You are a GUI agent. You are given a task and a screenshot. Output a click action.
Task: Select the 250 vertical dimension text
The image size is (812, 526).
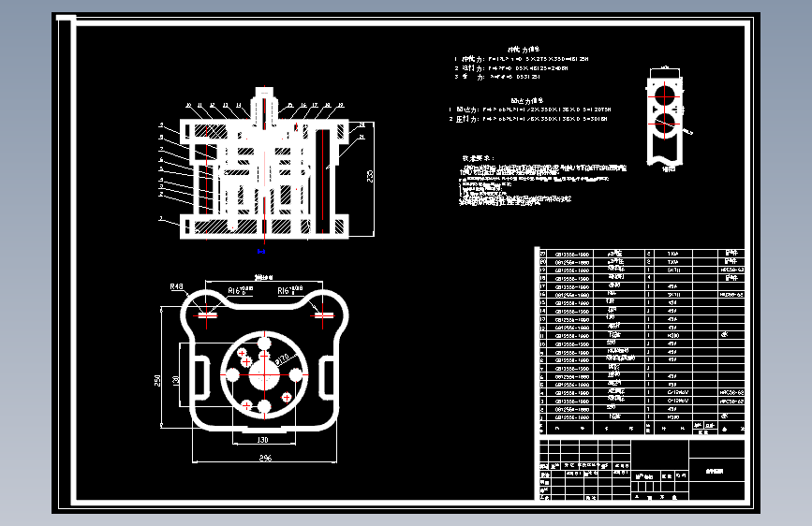157,381
